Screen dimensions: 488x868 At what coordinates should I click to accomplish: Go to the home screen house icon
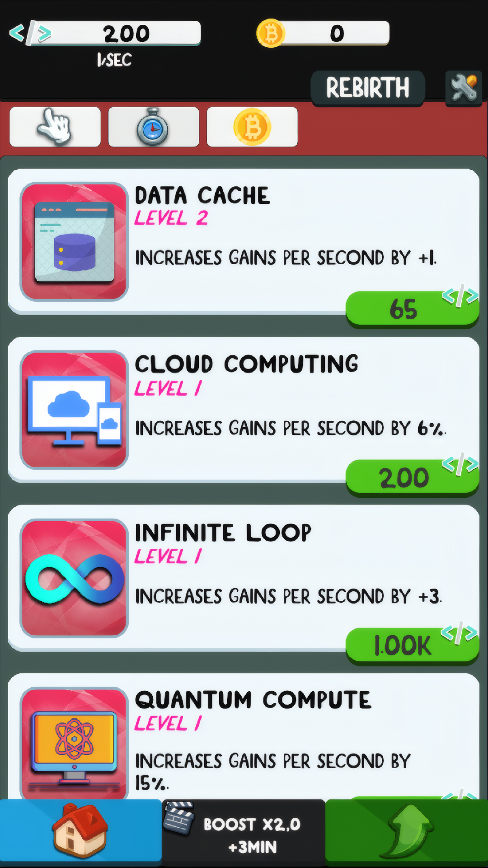(x=80, y=831)
